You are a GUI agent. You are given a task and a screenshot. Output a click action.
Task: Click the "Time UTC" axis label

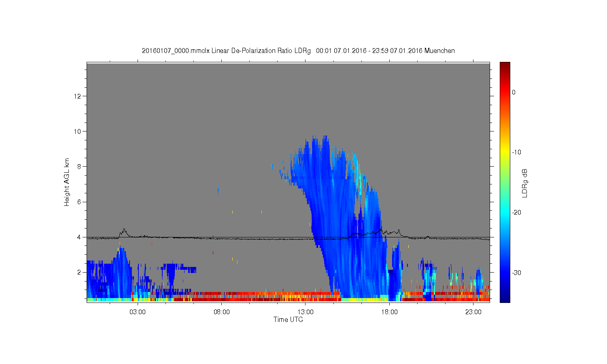[x=288, y=320]
